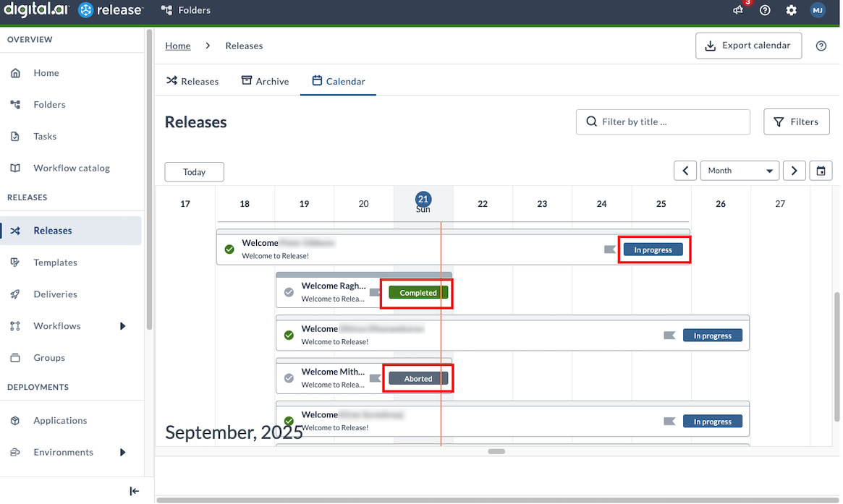Image resolution: width=843 pixels, height=504 pixels.
Task: Click the Export calendar button
Action: pos(748,46)
